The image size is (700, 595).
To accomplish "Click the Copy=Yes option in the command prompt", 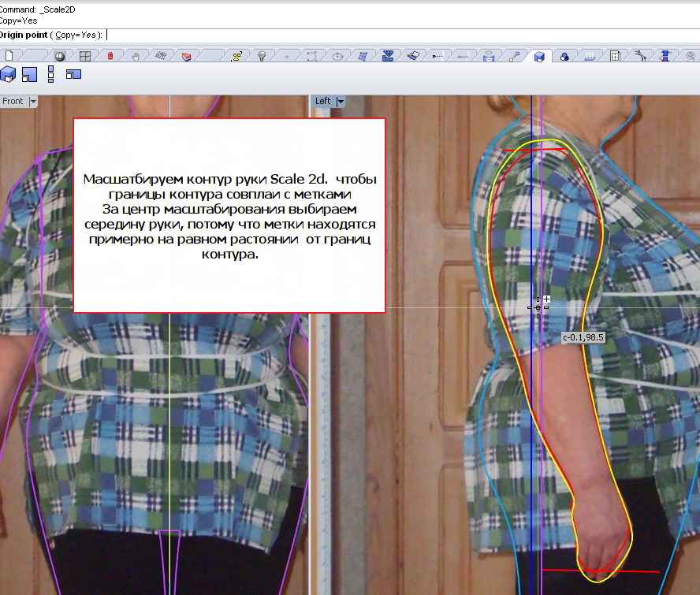I will coord(76,35).
